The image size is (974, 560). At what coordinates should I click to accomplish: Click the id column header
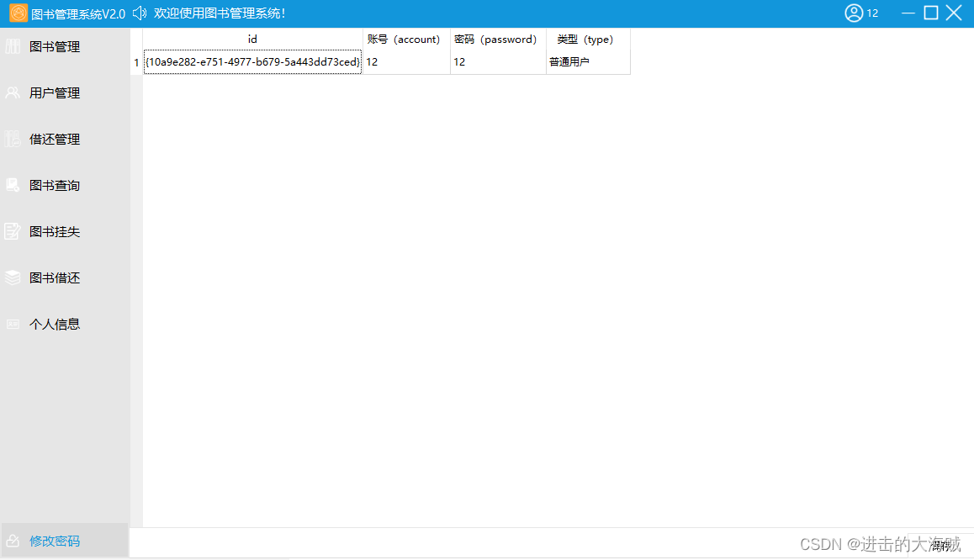(x=252, y=40)
